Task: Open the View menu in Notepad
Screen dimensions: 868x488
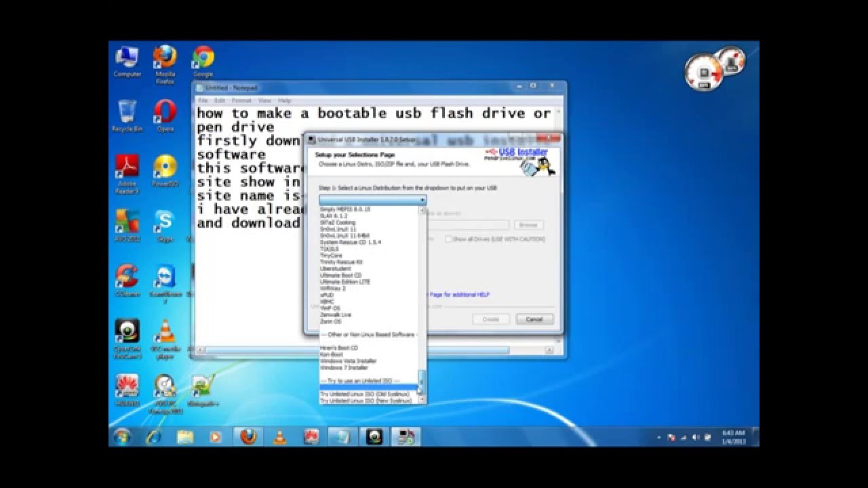Action: [x=264, y=100]
